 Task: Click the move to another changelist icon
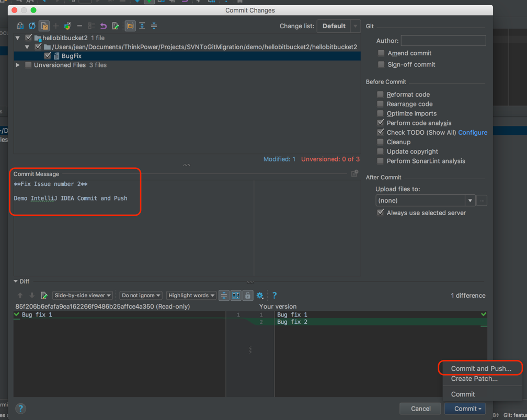67,26
